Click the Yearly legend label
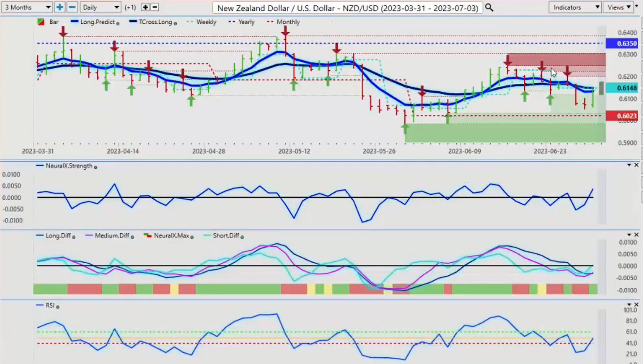643x364 pixels. [x=246, y=22]
